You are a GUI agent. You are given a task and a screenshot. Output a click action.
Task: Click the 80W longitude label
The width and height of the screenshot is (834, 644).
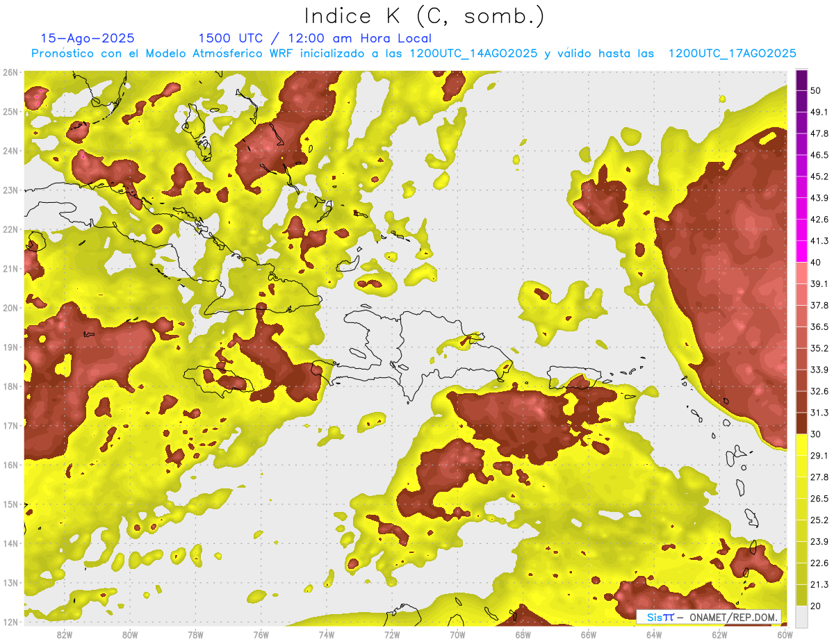130,634
